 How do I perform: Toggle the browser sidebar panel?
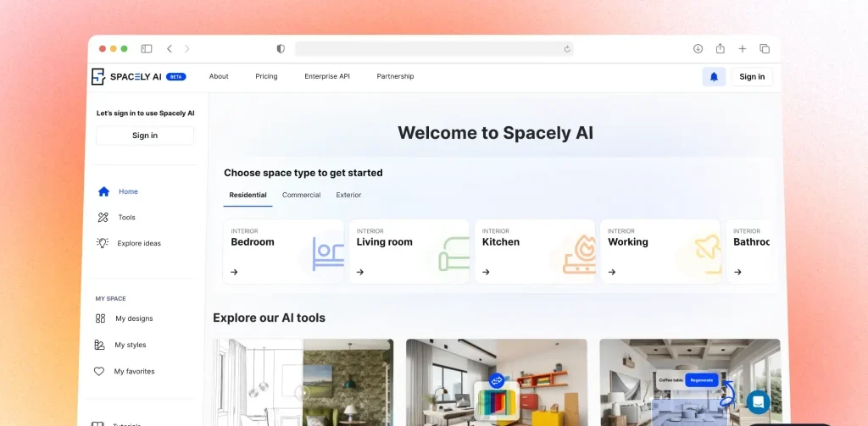click(147, 49)
